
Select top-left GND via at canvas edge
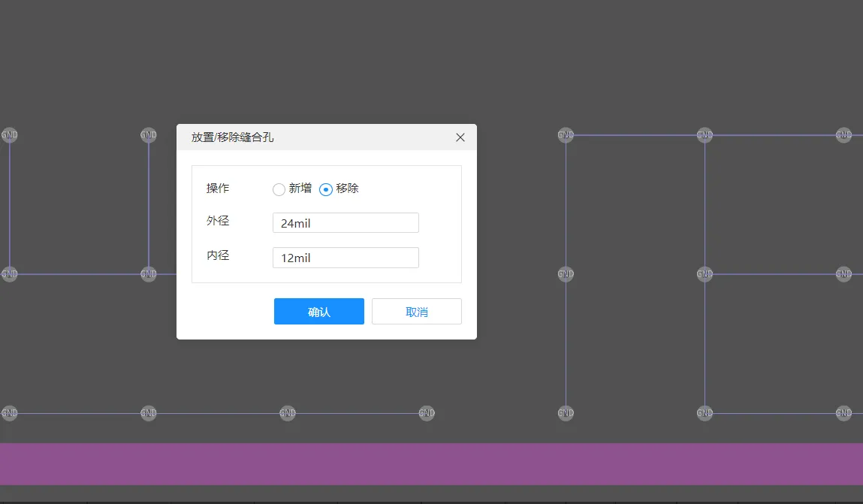point(10,135)
